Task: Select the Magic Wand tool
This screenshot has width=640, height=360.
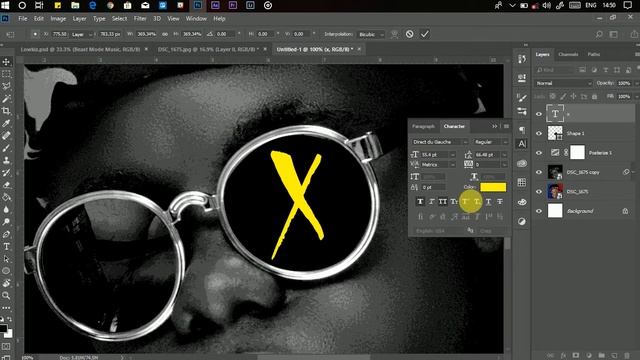Action: [6, 99]
